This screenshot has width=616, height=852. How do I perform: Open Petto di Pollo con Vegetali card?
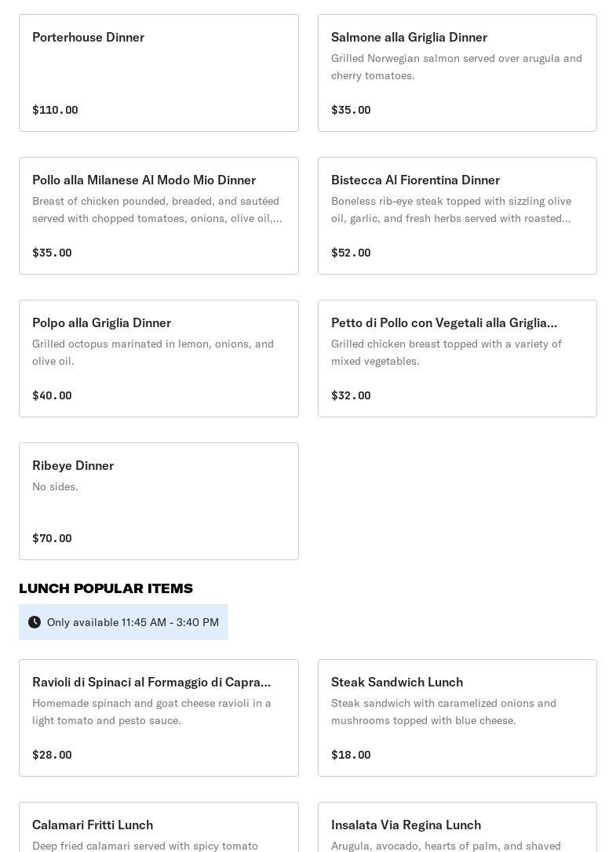[457, 359]
